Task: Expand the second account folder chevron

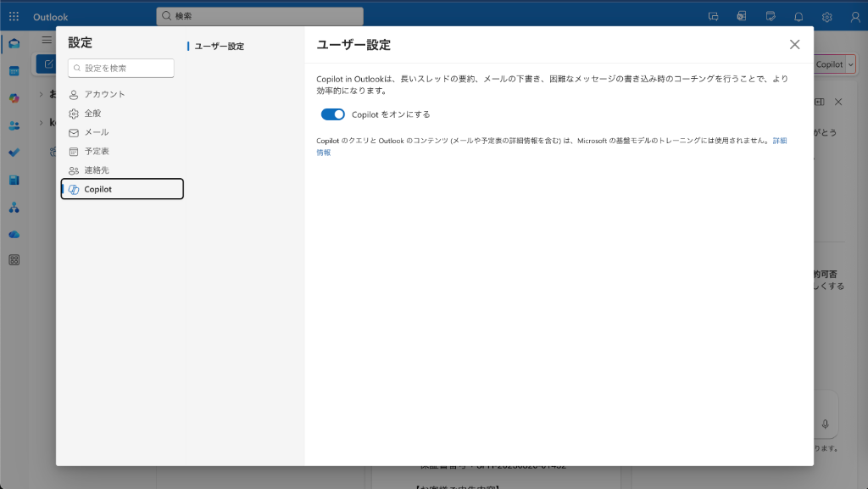Action: [41, 123]
